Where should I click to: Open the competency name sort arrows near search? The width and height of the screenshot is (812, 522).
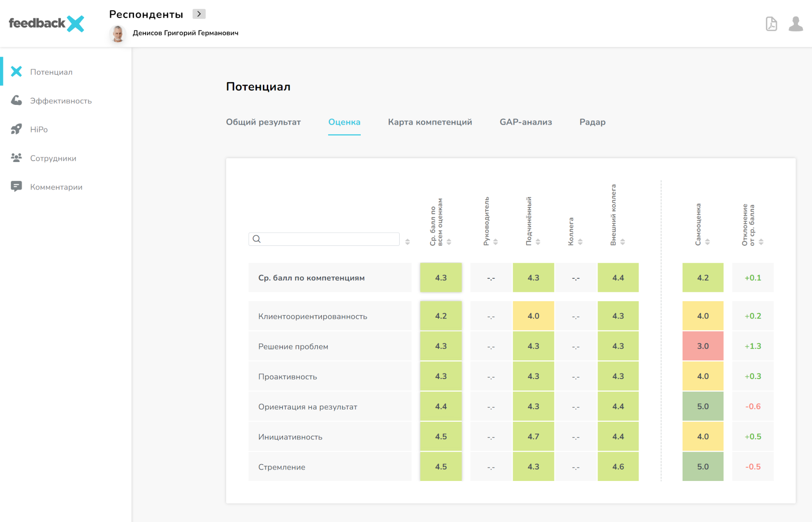407,242
